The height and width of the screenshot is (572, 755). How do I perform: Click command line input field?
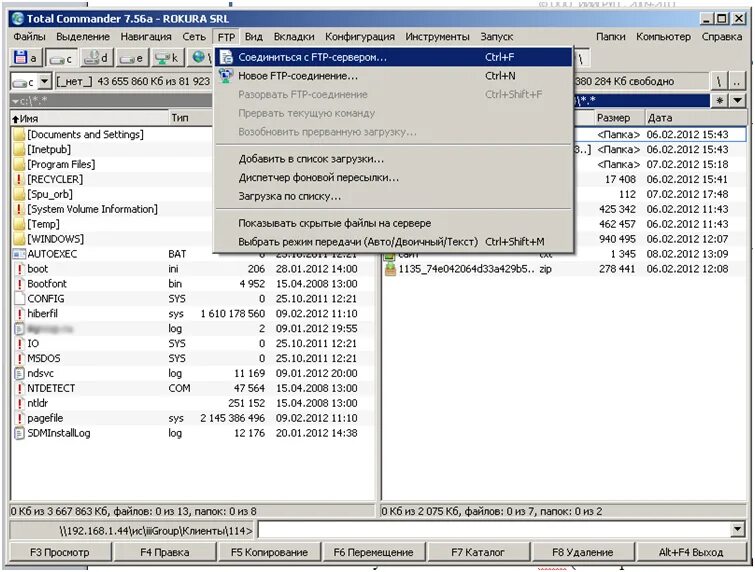tap(494, 531)
